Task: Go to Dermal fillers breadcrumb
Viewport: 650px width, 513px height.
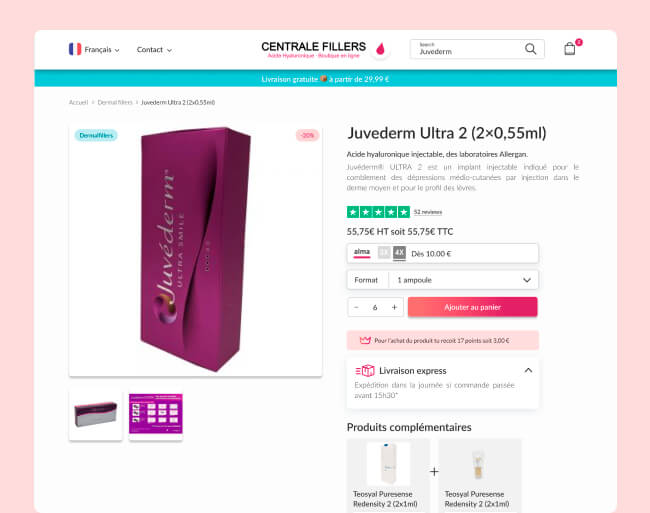Action: [x=115, y=102]
